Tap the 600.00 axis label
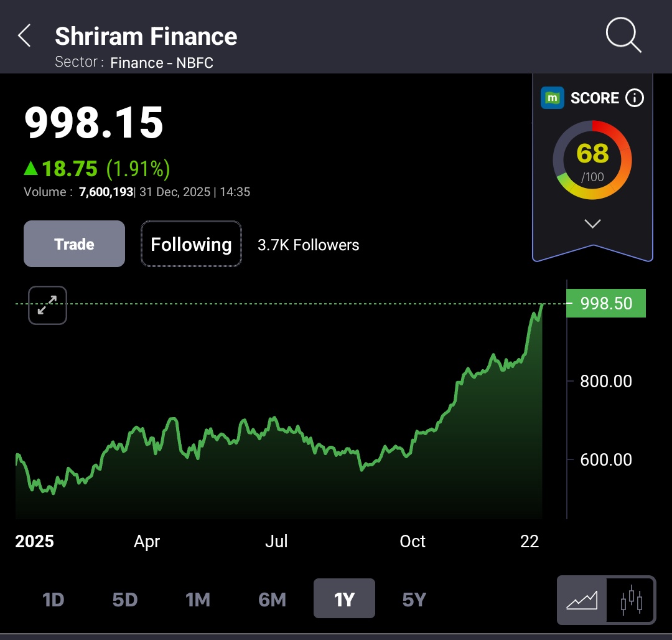 click(x=606, y=459)
